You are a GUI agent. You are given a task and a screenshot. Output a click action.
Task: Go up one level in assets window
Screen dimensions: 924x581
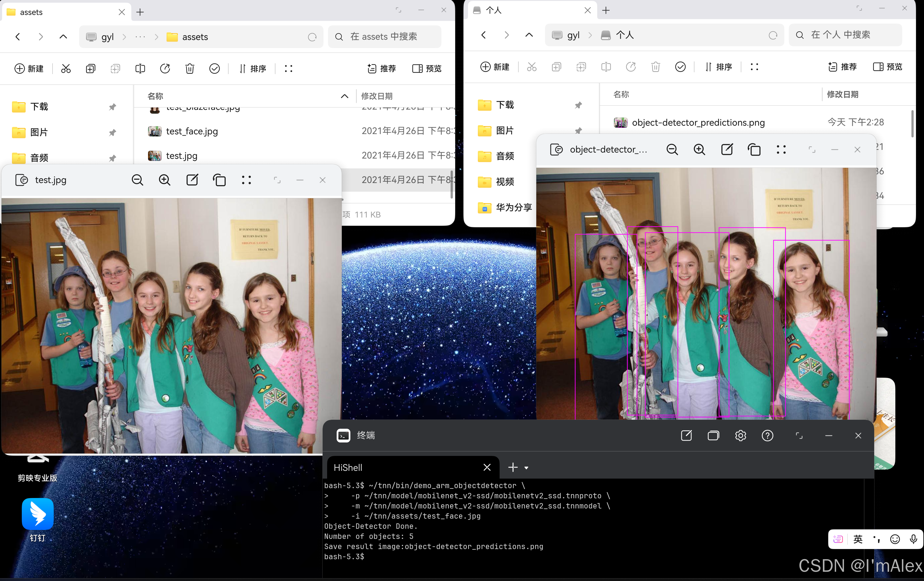coord(63,37)
